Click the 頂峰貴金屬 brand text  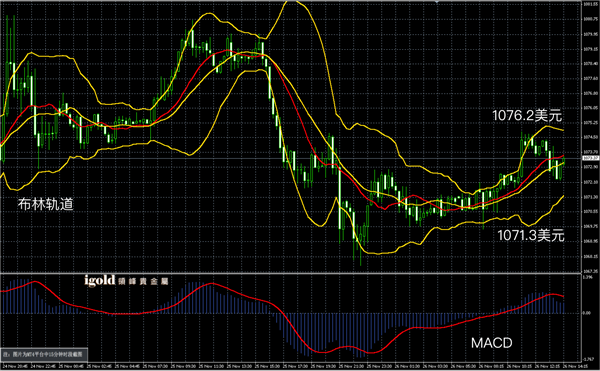click(143, 282)
